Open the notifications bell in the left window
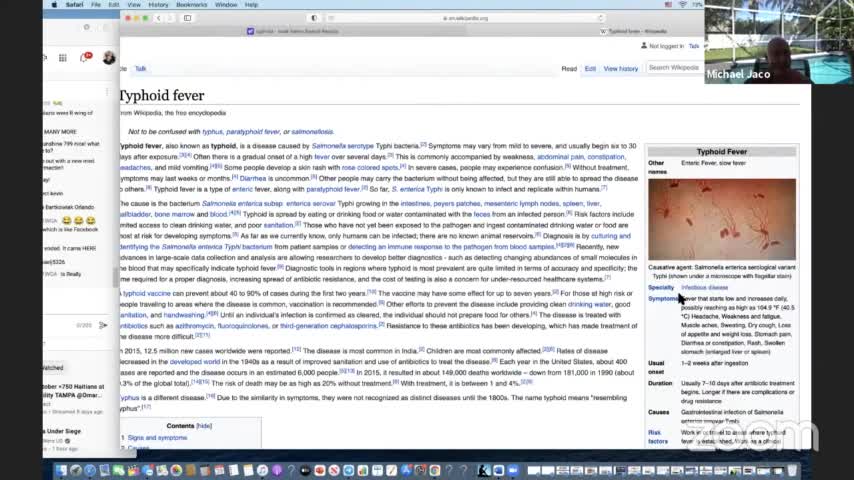 tap(85, 57)
